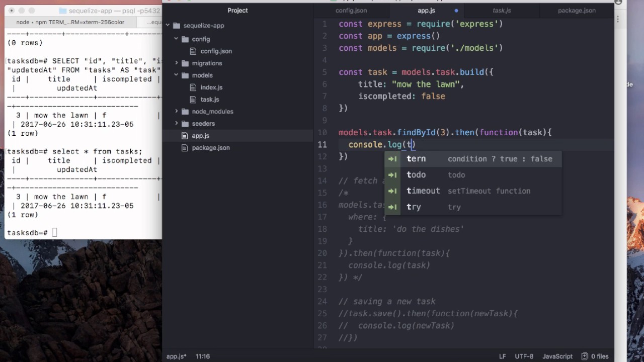This screenshot has width=644, height=362.
Task: Choose the try autocomplete suggestion
Action: click(473, 207)
